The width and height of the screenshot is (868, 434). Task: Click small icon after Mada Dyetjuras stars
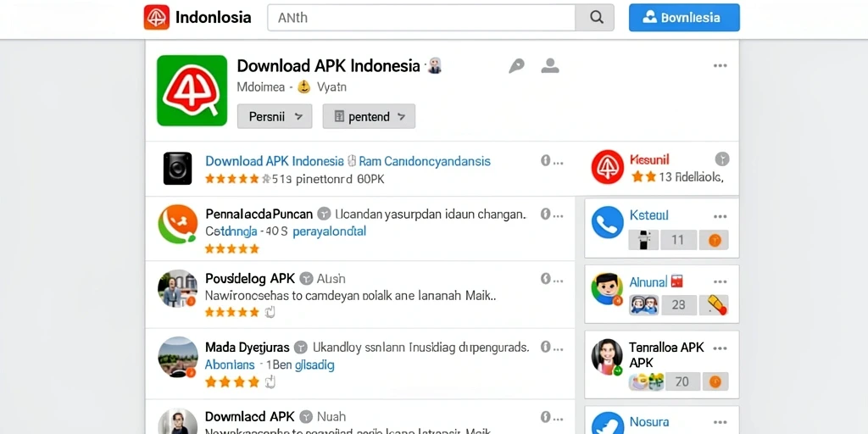point(270,381)
